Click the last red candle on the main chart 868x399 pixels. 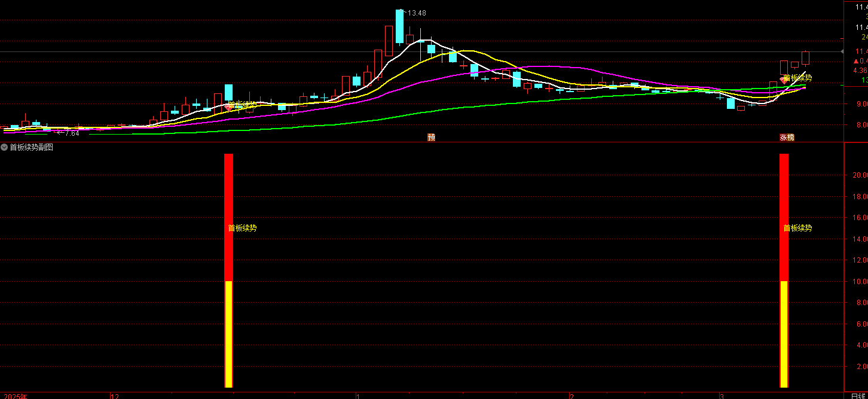coord(805,58)
